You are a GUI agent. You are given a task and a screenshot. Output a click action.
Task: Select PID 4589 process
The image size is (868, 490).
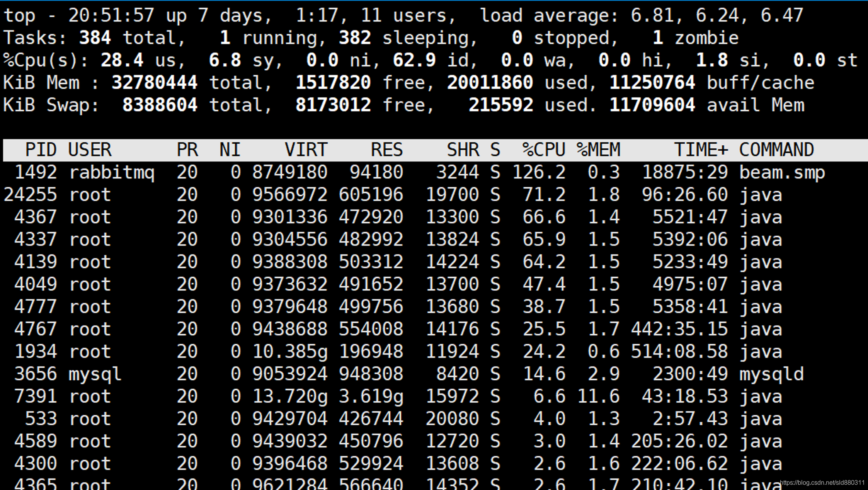36,441
